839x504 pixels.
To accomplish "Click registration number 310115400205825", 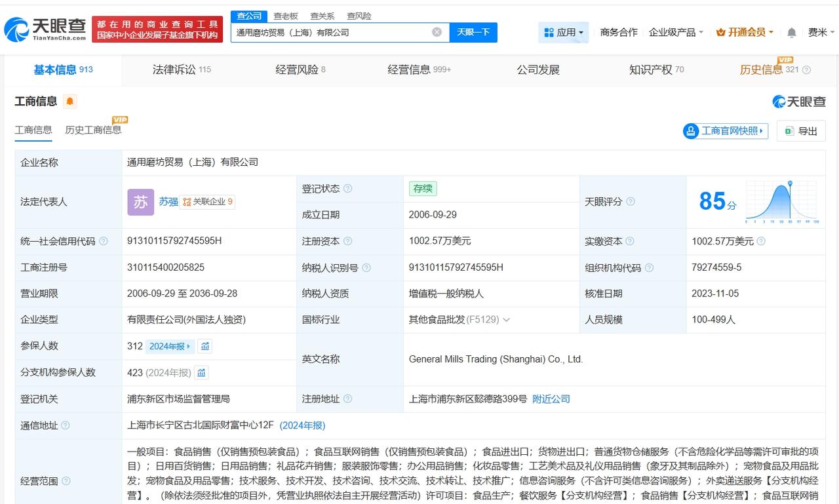I will point(166,267).
